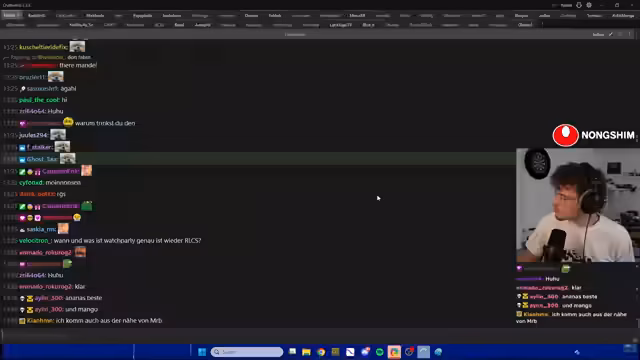640x360 pixels.
Task: Click the Windows taskbar search box
Action: pyautogui.click(x=247, y=352)
